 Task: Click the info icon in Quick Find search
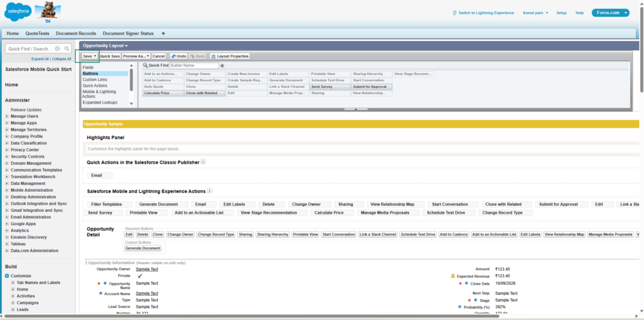coord(57,48)
